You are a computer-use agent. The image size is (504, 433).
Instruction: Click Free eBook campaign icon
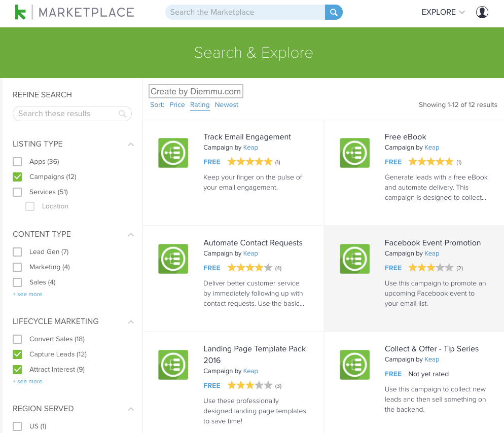pyautogui.click(x=354, y=153)
